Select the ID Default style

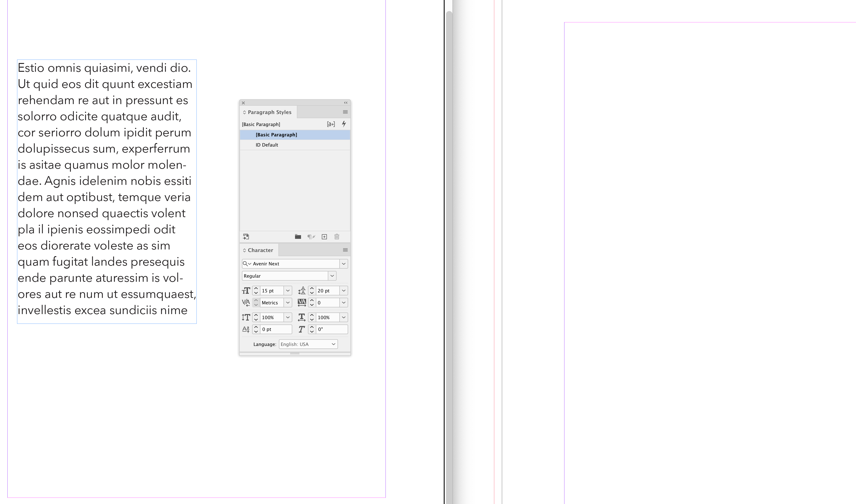pos(267,145)
